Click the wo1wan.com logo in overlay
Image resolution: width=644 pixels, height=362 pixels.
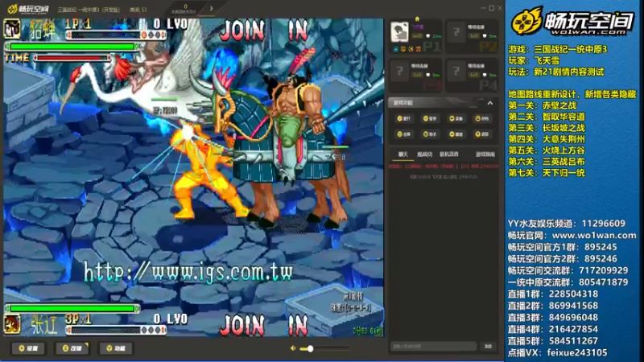click(x=572, y=21)
